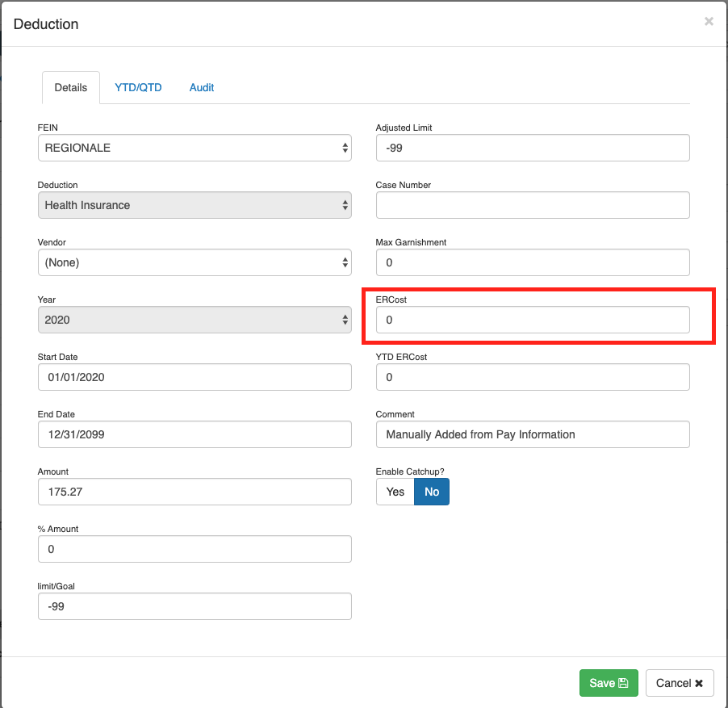Save the deduction changes
Image resolution: width=728 pixels, height=708 pixels.
(x=609, y=683)
